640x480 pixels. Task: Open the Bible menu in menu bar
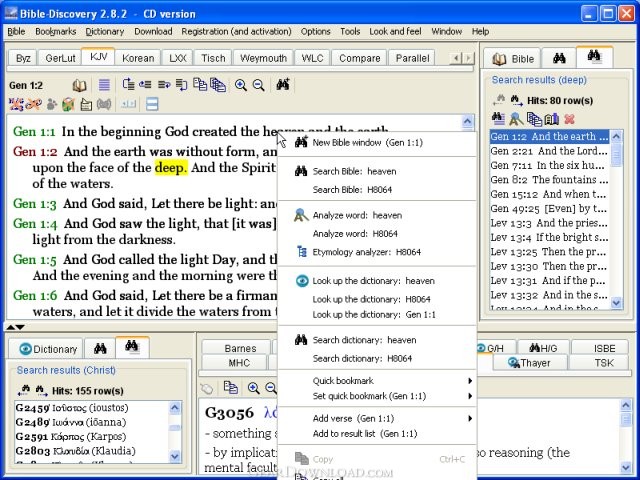[x=16, y=31]
